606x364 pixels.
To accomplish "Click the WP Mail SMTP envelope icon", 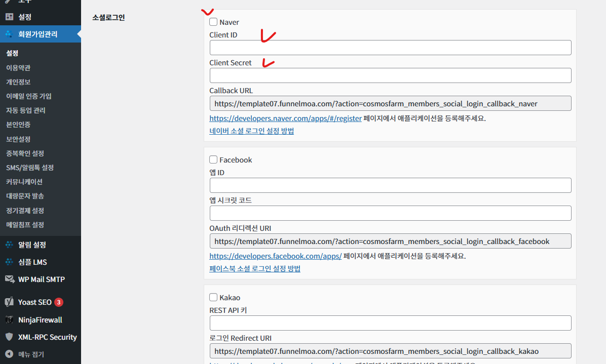I will (x=9, y=278).
